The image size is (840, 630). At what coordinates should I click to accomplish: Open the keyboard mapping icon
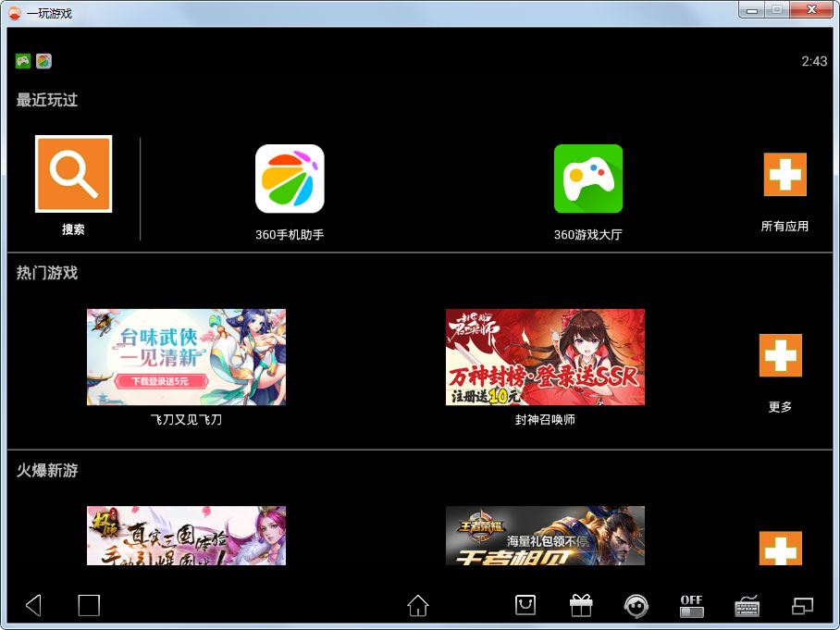click(x=747, y=606)
